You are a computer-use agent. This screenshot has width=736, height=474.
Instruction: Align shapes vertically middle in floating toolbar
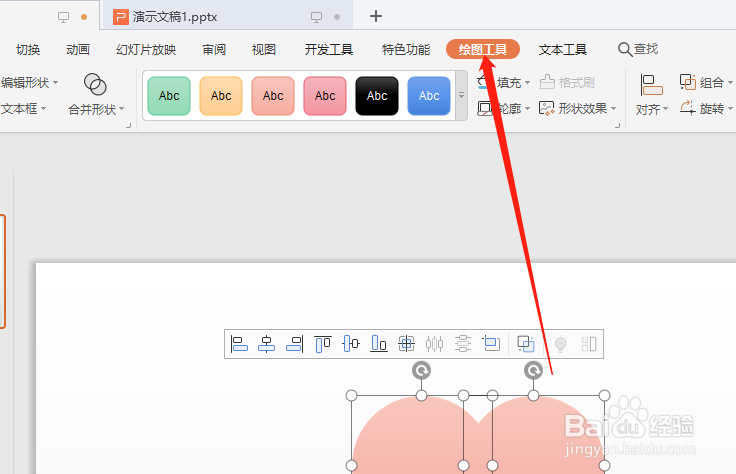(351, 344)
